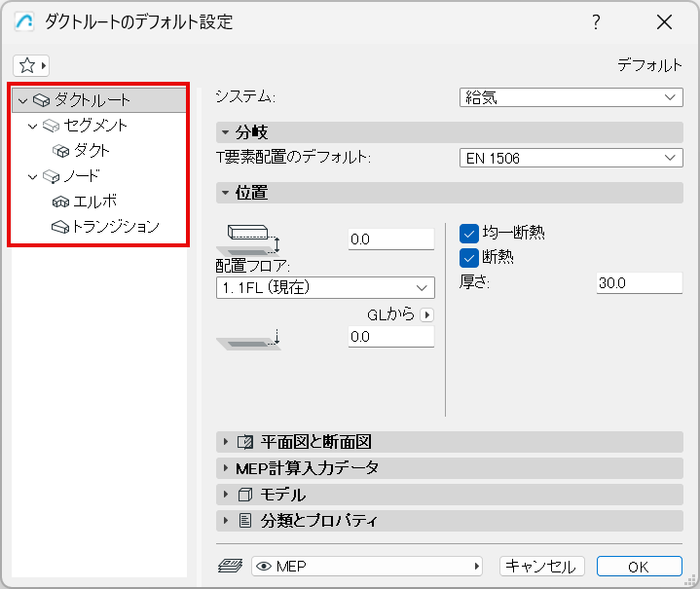700x589 pixels.
Task: Click the ノード tree icon
Action: [51, 177]
